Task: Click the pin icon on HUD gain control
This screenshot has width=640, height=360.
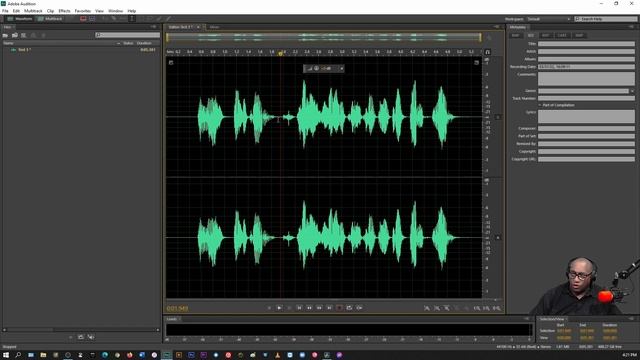Action: [342, 68]
